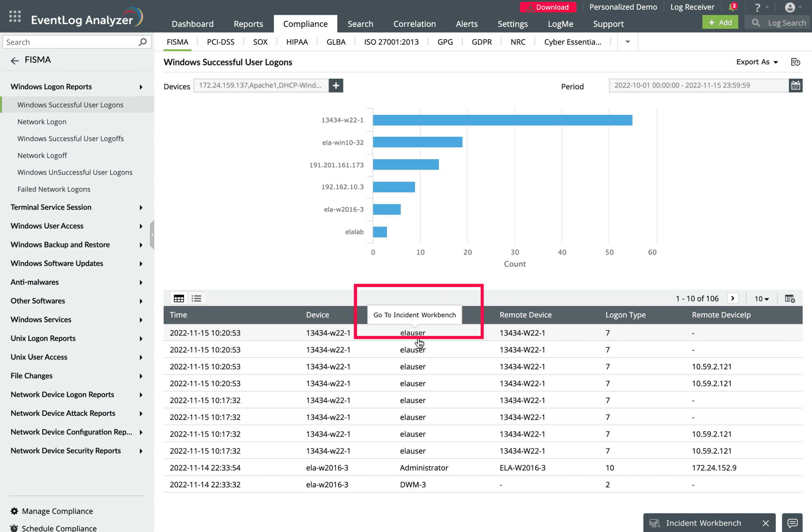Open the Correlation tab

tap(414, 24)
